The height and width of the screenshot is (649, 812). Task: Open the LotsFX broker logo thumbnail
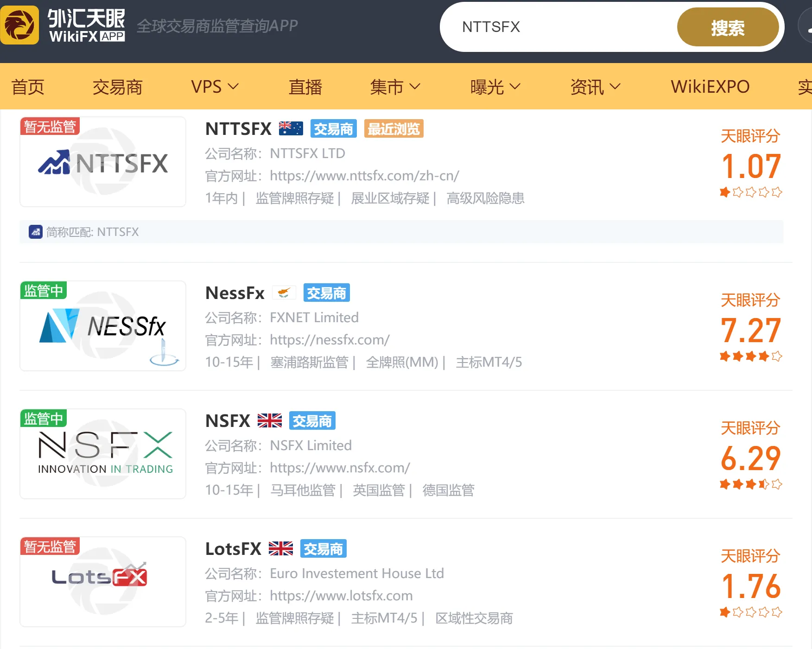103,582
